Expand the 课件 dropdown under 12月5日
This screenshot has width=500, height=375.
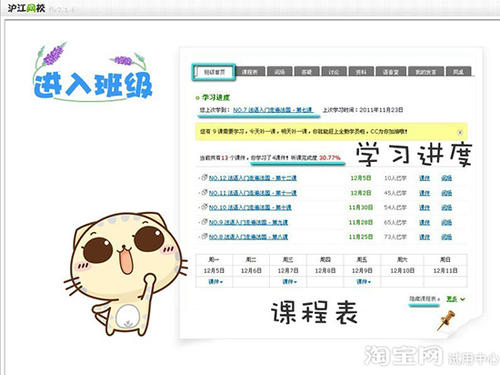click(216, 282)
